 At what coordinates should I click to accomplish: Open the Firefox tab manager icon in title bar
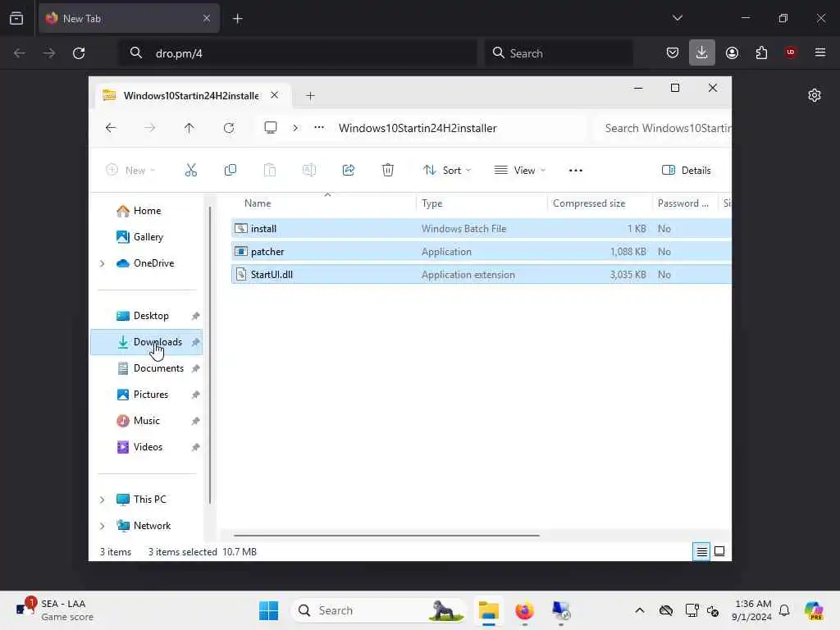pyautogui.click(x=16, y=18)
